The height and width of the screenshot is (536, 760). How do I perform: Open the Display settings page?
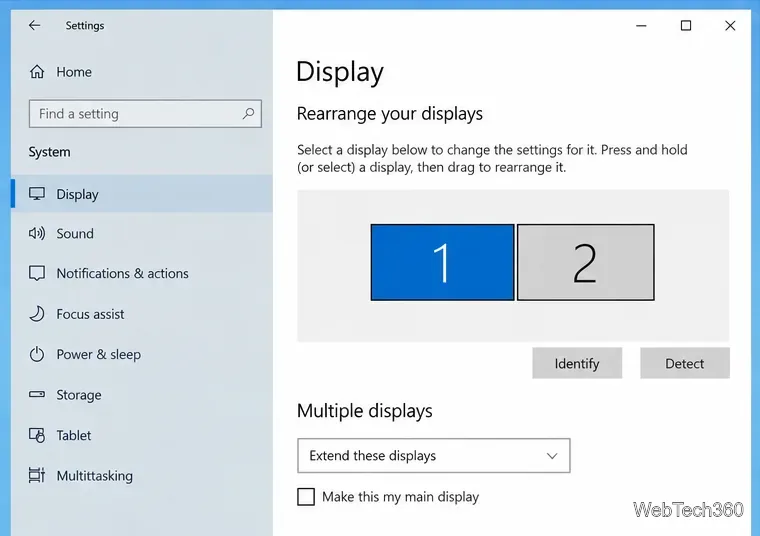click(142, 194)
